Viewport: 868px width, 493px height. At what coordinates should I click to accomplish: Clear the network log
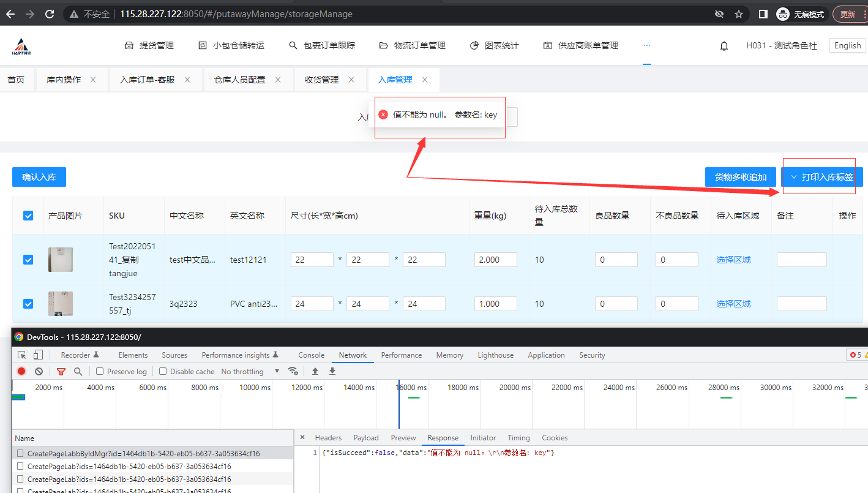point(39,371)
